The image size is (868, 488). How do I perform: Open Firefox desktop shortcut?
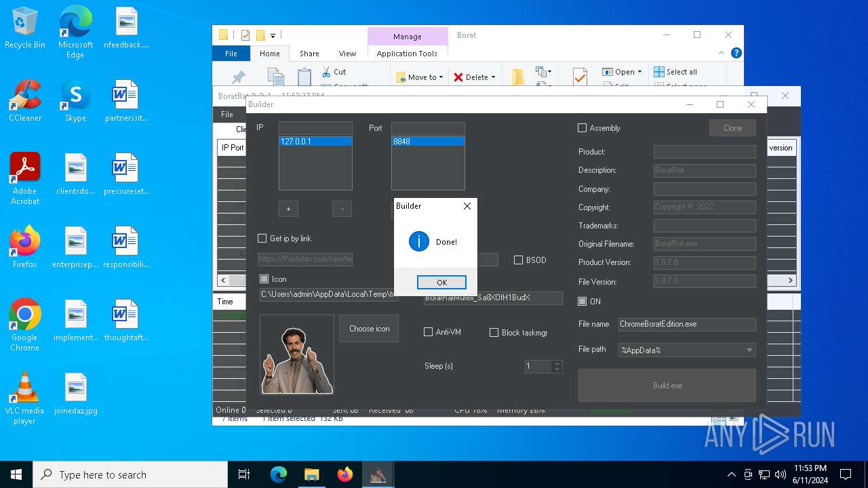click(x=25, y=248)
